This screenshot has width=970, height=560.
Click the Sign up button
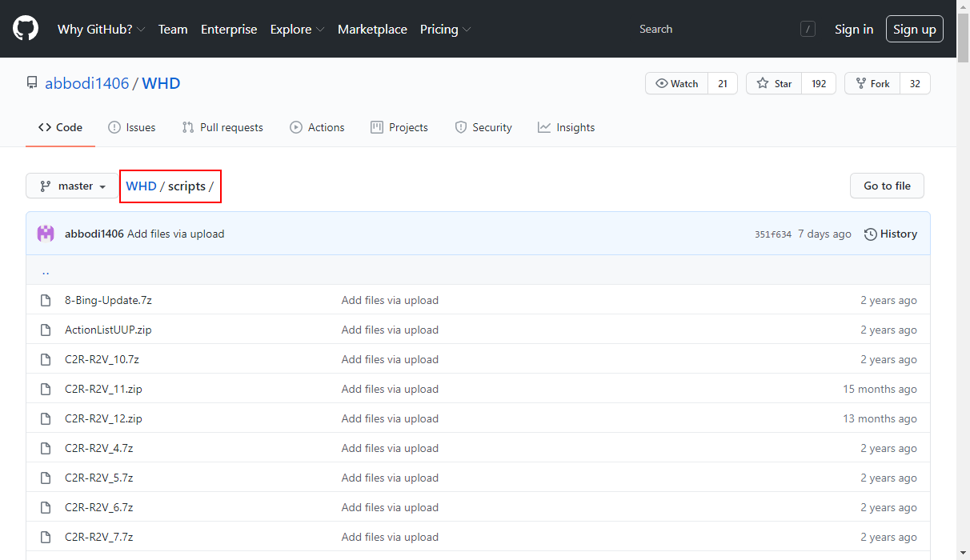(915, 29)
